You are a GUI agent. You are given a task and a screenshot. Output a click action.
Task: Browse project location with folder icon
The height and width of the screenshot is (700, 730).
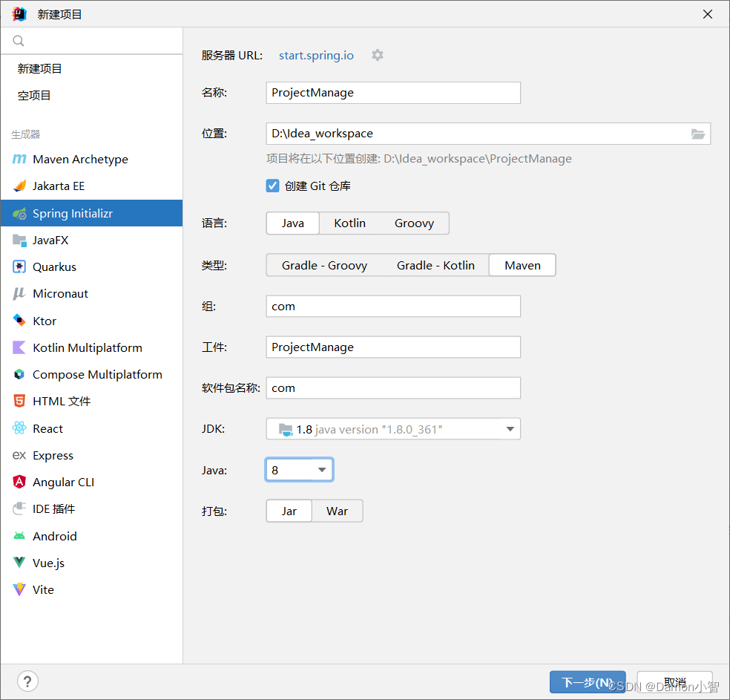click(x=698, y=134)
